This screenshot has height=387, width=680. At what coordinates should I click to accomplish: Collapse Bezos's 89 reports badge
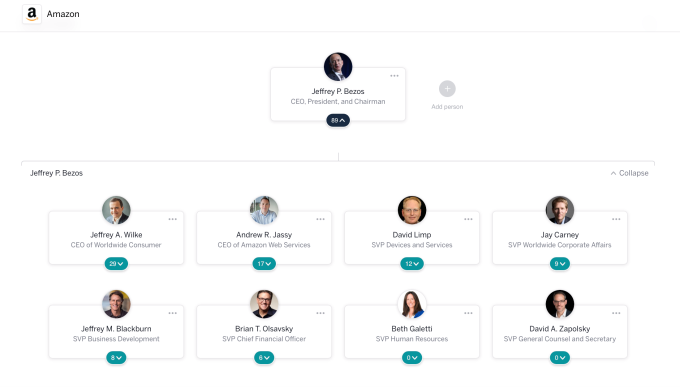pyautogui.click(x=338, y=120)
